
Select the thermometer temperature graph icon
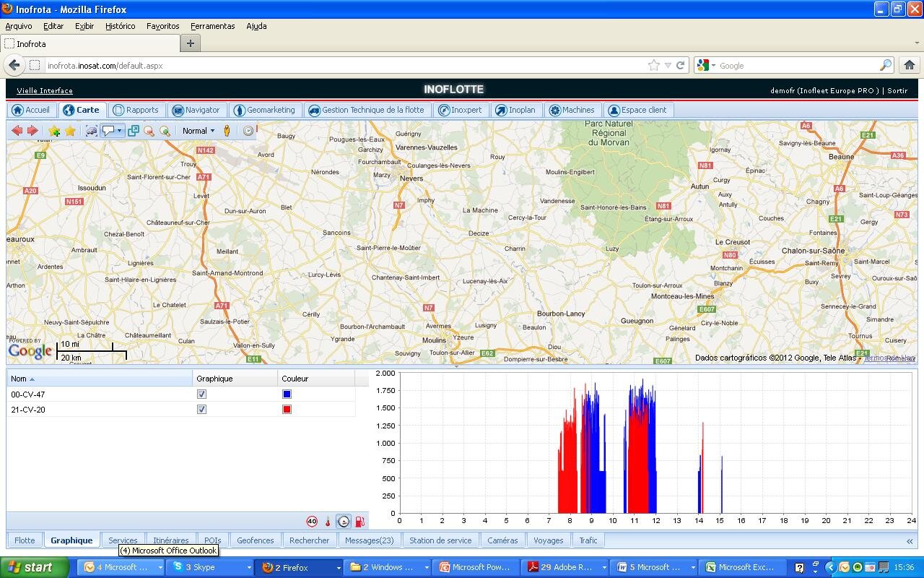click(328, 521)
